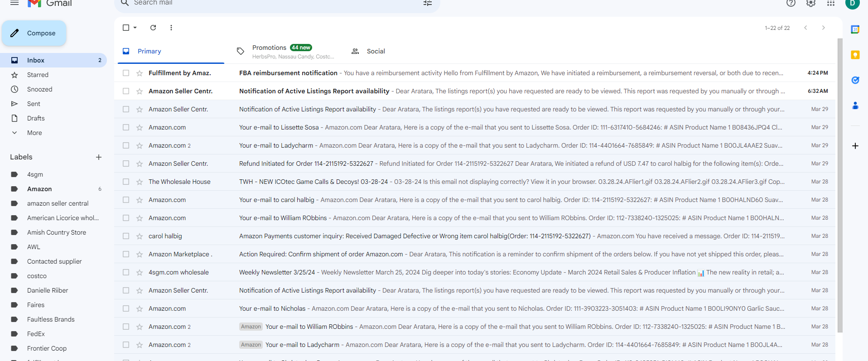Open the Contacted supplier label
Image resolution: width=868 pixels, height=361 pixels.
(53, 261)
